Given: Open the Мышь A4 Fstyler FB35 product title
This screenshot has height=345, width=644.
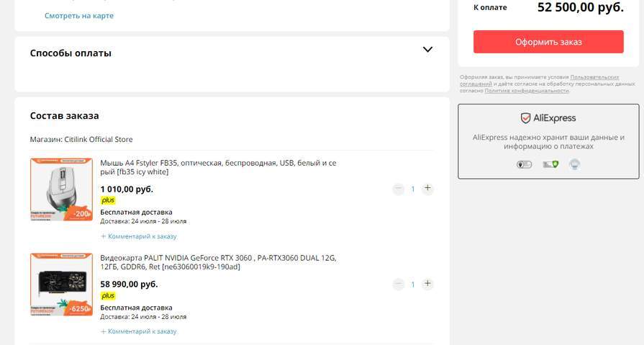Looking at the screenshot, I should click(x=218, y=167).
